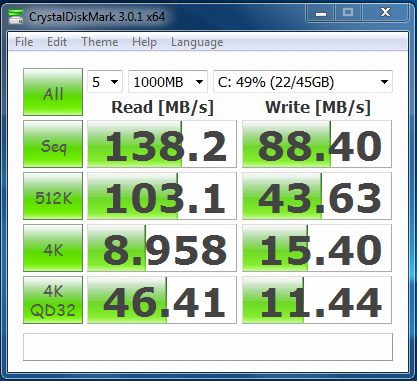Open the Help menu
Image resolution: width=417 pixels, height=381 pixels.
coord(144,42)
